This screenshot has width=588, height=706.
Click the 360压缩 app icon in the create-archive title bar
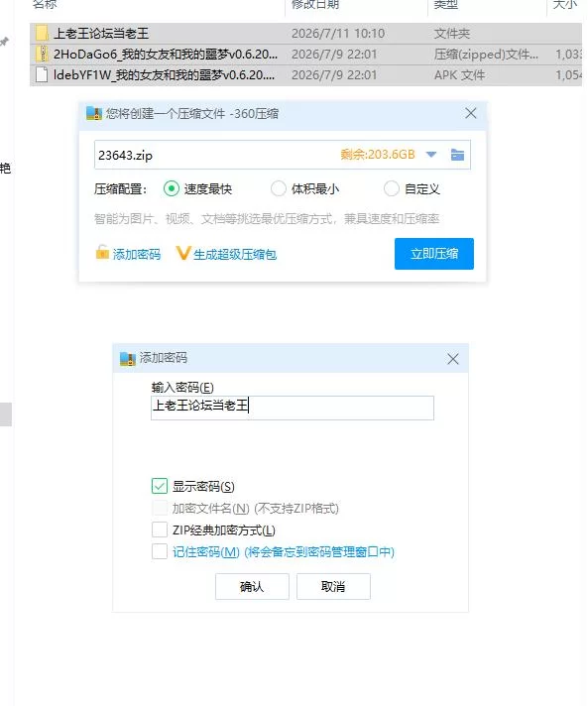pyautogui.click(x=94, y=113)
